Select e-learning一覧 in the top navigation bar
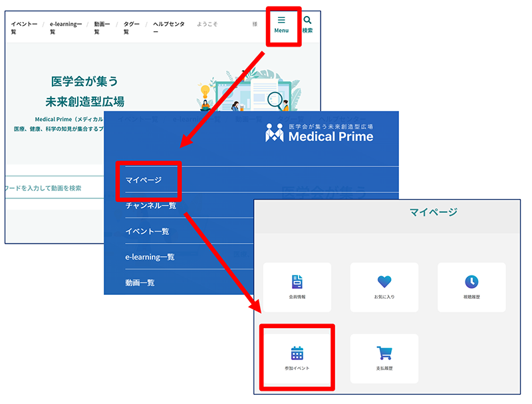Image resolution: width=532 pixels, height=404 pixels. pos(65,27)
